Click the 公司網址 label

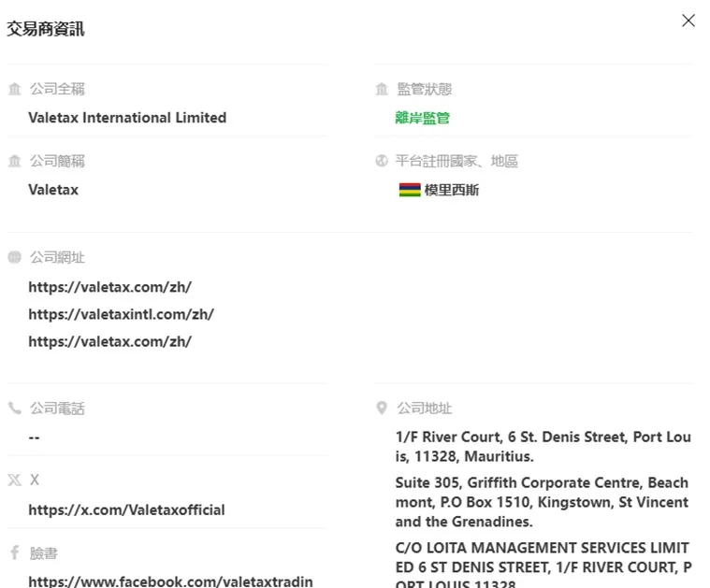[x=57, y=257]
